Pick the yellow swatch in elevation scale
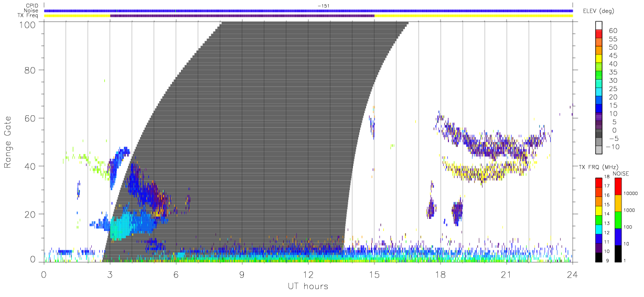Screen dimensions: 644x297 pyautogui.click(x=599, y=59)
